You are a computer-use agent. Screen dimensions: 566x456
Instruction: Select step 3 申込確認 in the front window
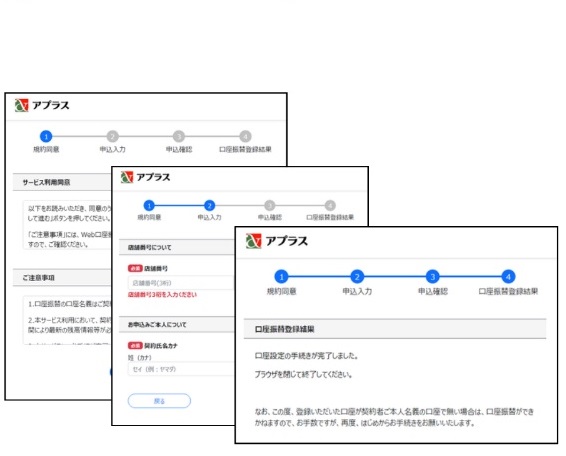click(x=432, y=277)
